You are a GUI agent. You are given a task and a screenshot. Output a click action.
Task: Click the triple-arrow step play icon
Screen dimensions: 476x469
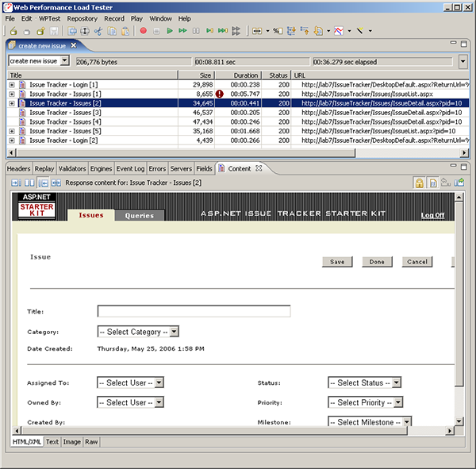point(223,31)
